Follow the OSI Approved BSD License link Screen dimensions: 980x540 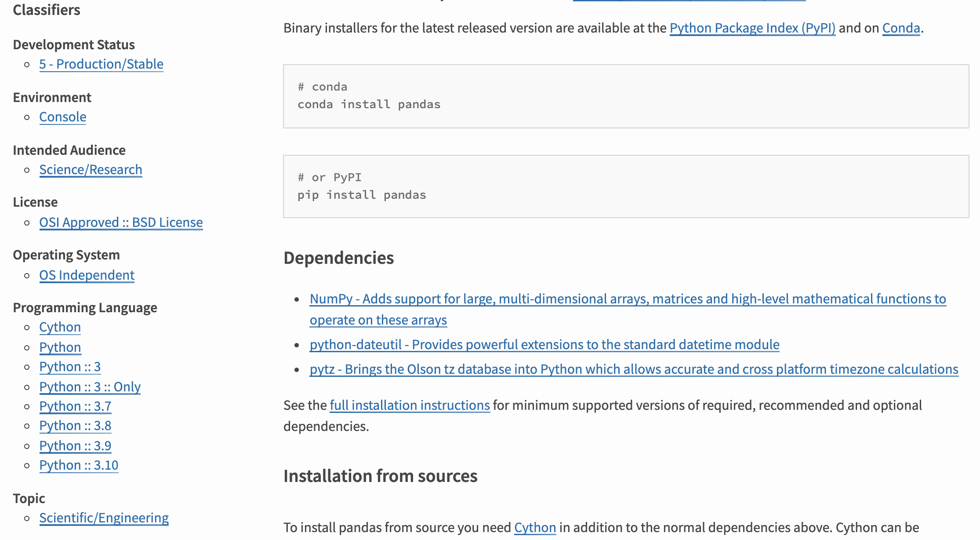(x=121, y=223)
